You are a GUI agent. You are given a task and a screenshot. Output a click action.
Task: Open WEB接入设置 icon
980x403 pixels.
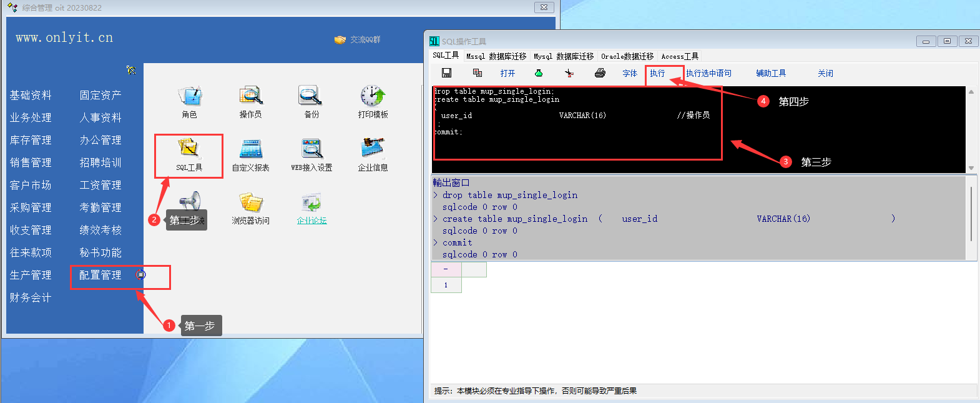(311, 150)
